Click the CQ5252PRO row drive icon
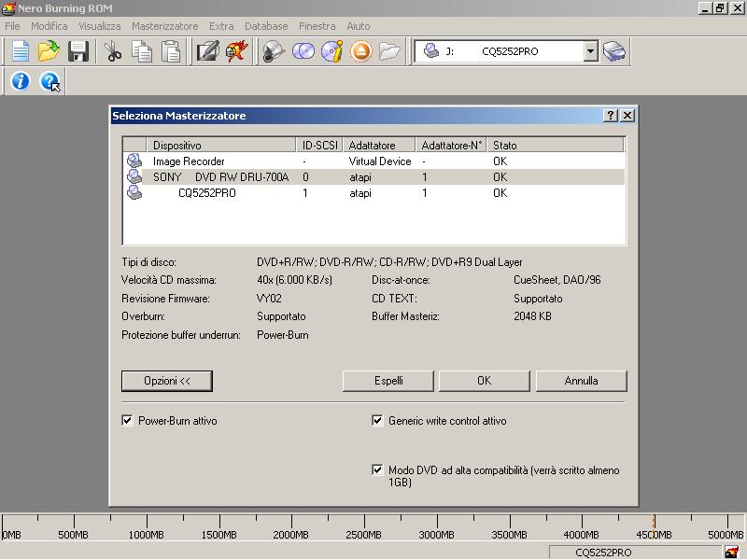Screen dimensions: 747x560 tap(134, 192)
